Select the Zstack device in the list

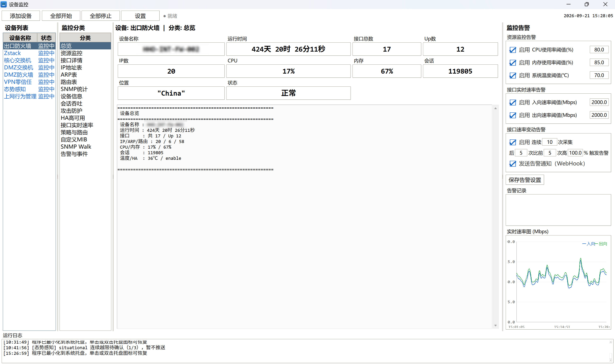point(29,53)
